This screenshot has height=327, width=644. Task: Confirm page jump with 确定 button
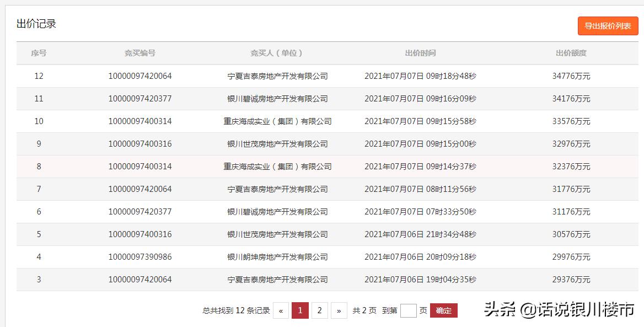tap(443, 310)
